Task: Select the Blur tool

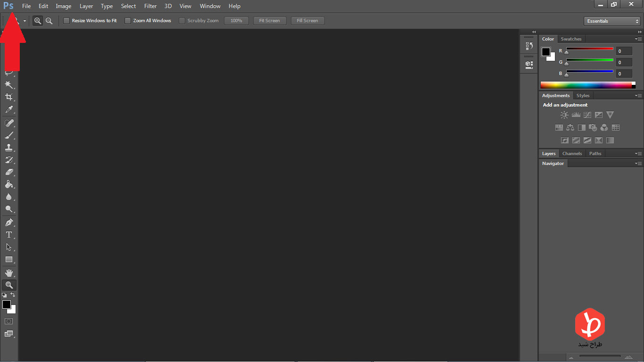Action: point(8,197)
